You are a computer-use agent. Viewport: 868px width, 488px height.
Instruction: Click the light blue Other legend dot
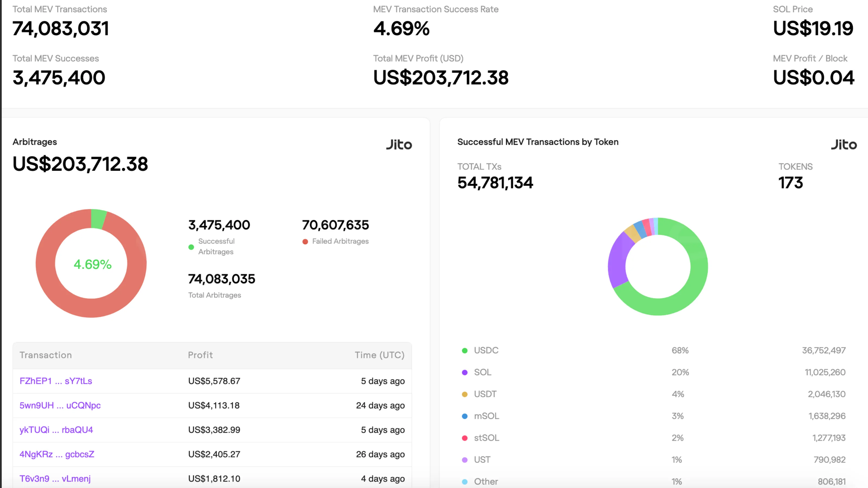[465, 482]
